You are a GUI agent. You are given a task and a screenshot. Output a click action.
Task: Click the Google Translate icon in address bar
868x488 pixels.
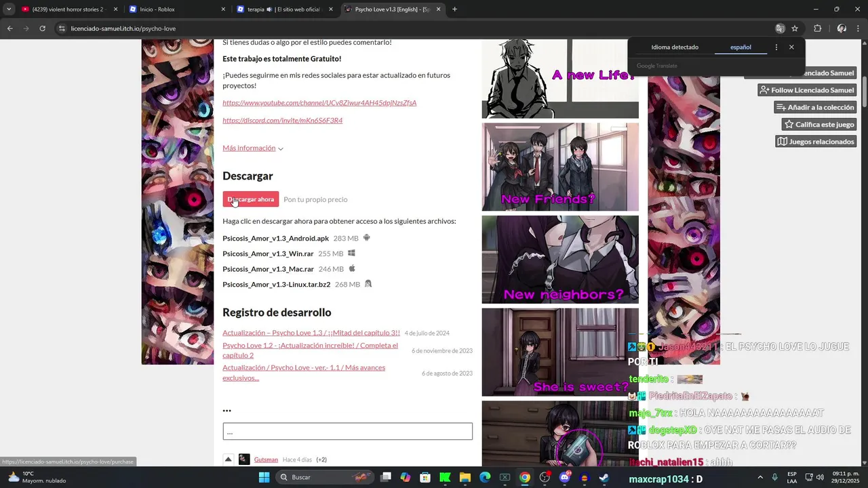pyautogui.click(x=780, y=28)
